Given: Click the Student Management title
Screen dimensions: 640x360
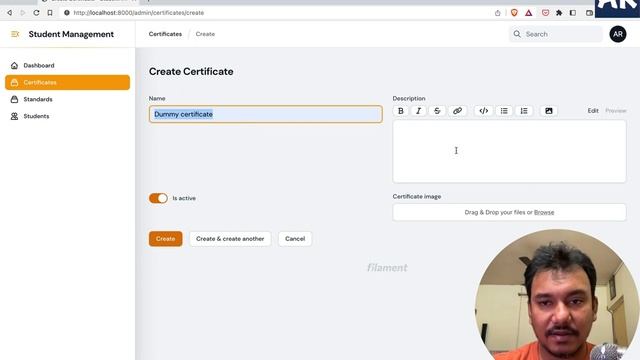Looking at the screenshot, I should pyautogui.click(x=71, y=34).
